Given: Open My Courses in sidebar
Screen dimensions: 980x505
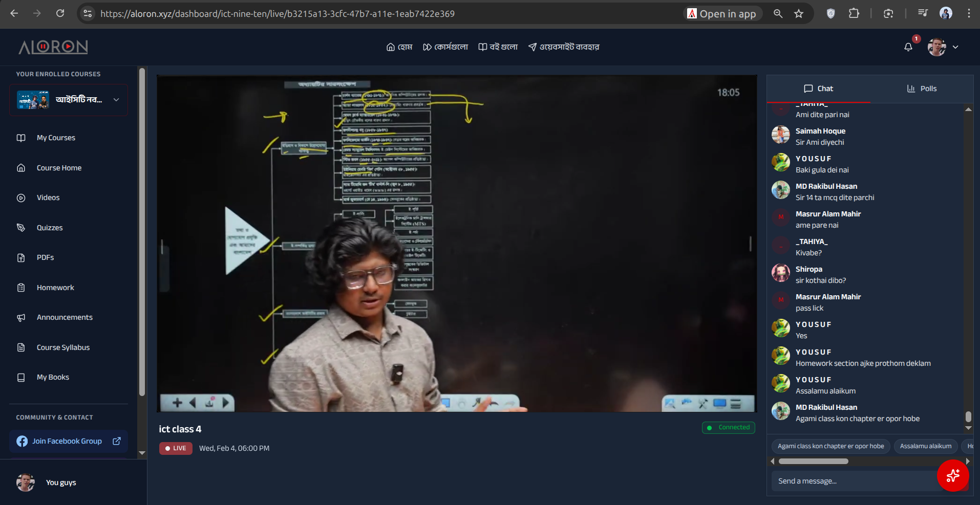Looking at the screenshot, I should point(56,138).
